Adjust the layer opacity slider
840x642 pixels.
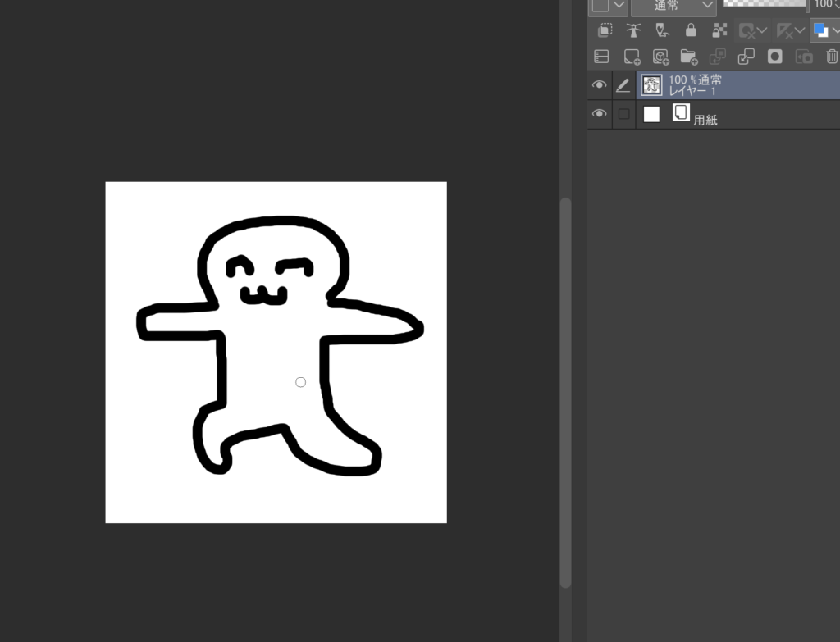coord(765,4)
